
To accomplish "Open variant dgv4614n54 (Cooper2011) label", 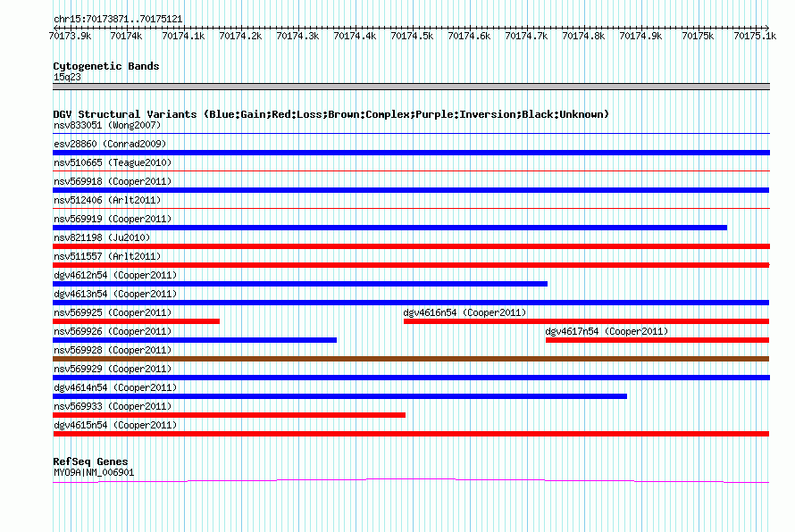I will coord(115,387).
